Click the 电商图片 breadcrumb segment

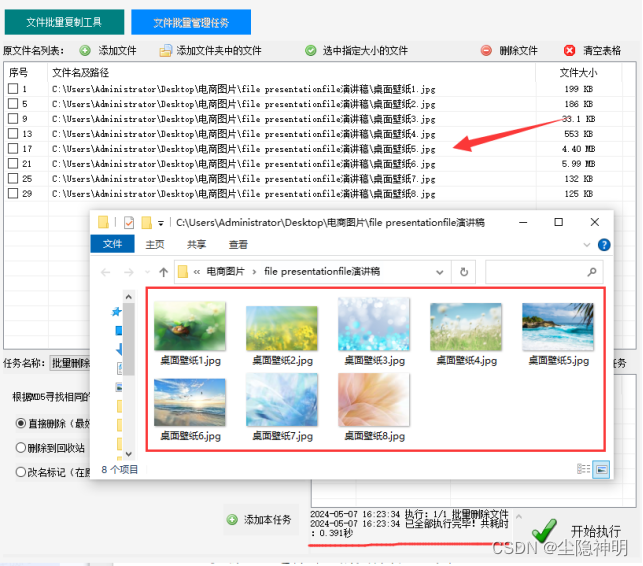pyautogui.click(x=225, y=272)
